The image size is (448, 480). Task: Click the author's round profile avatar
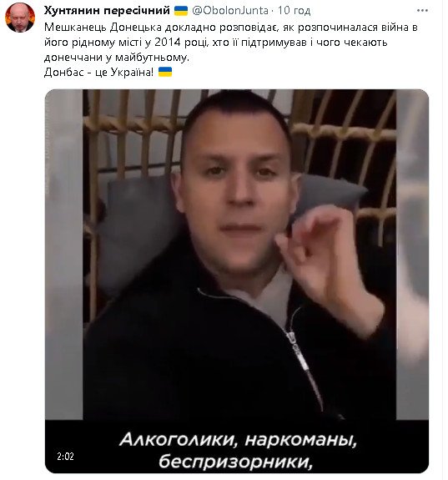pos(20,18)
